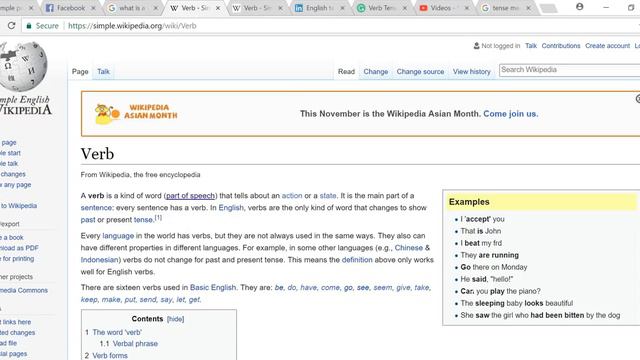Open 'Show any page' sidebar link
The width and height of the screenshot is (640, 360).
[16, 184]
